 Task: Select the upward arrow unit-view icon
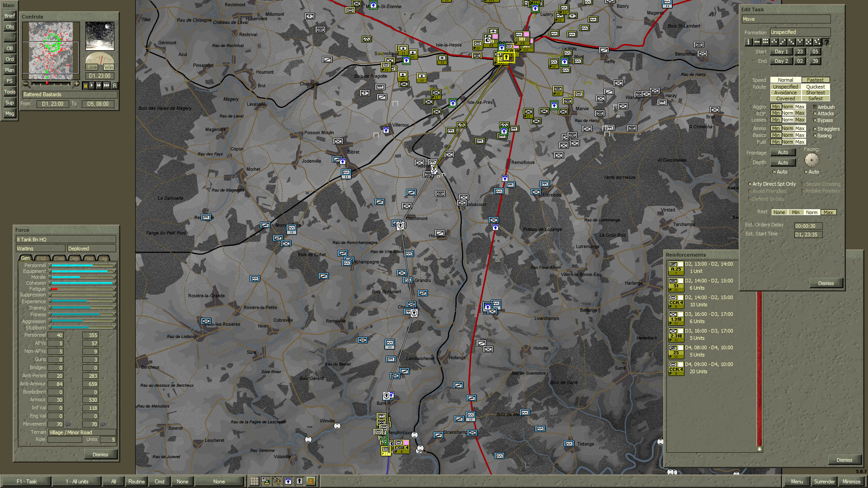[x=299, y=482]
